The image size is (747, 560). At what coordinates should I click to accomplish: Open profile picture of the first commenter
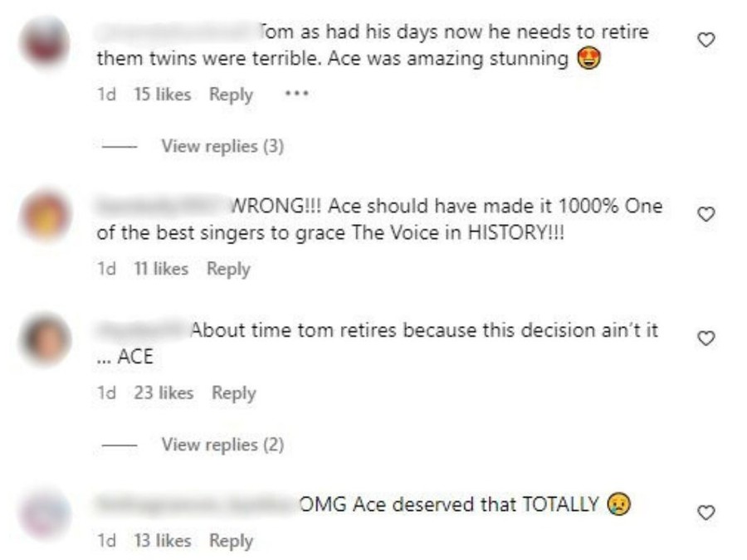point(46,41)
